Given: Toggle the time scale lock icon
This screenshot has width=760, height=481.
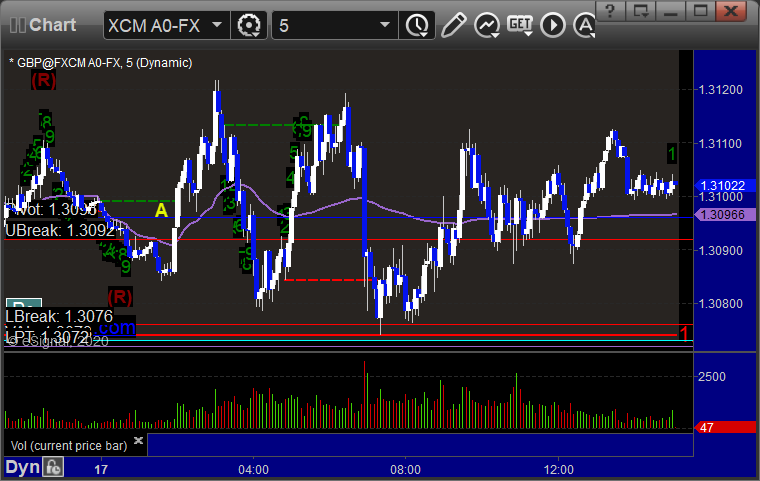Looking at the screenshot, I should [x=53, y=467].
